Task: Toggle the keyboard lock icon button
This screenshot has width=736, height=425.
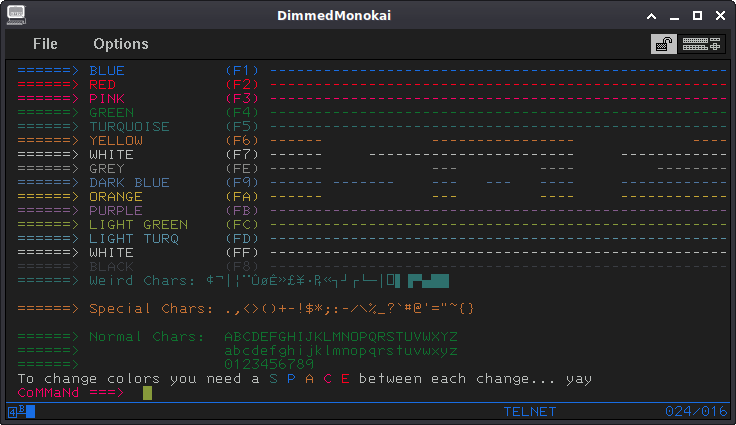Action: pyautogui.click(x=663, y=44)
